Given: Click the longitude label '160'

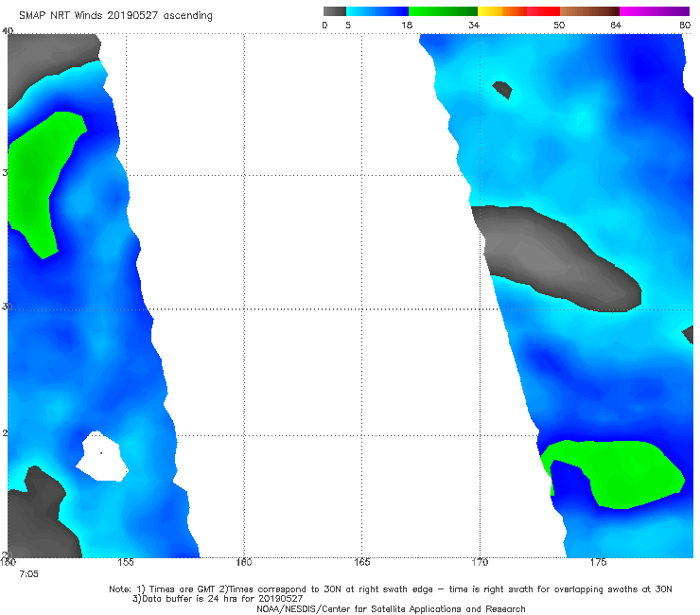Looking at the screenshot, I should (244, 562).
